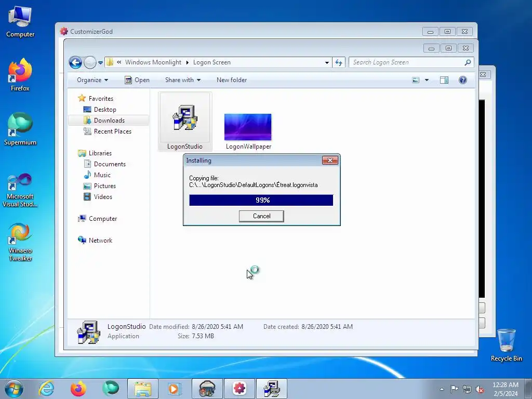The image size is (532, 399).
Task: Open Recent Places in Favorites
Action: tap(112, 131)
